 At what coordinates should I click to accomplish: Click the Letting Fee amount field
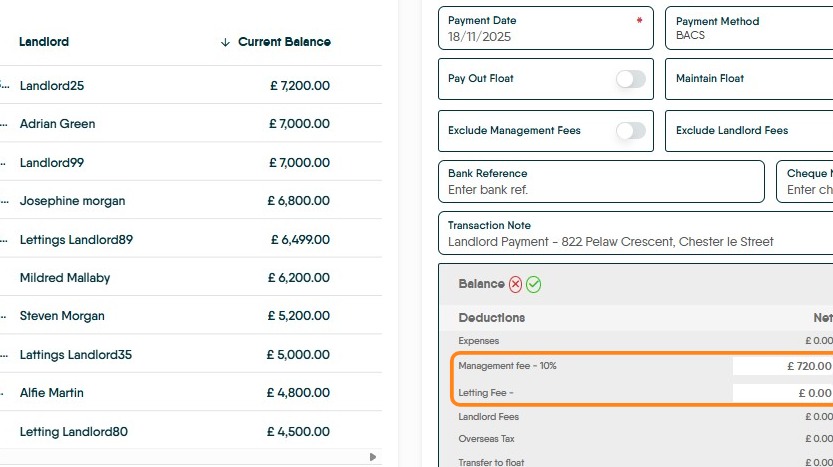click(782, 393)
